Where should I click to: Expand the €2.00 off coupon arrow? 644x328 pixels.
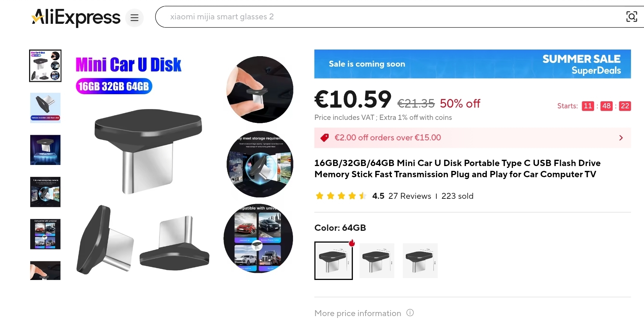(621, 138)
